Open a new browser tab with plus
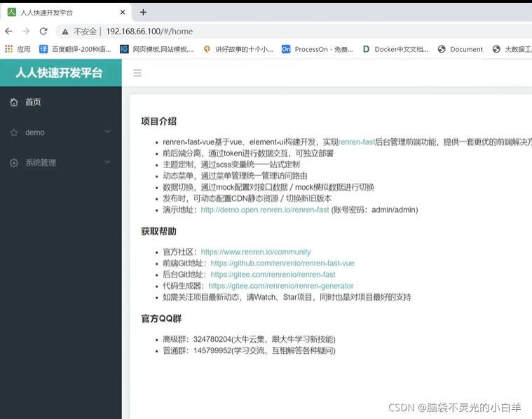Image resolution: width=532 pixels, height=419 pixels. coord(143,12)
